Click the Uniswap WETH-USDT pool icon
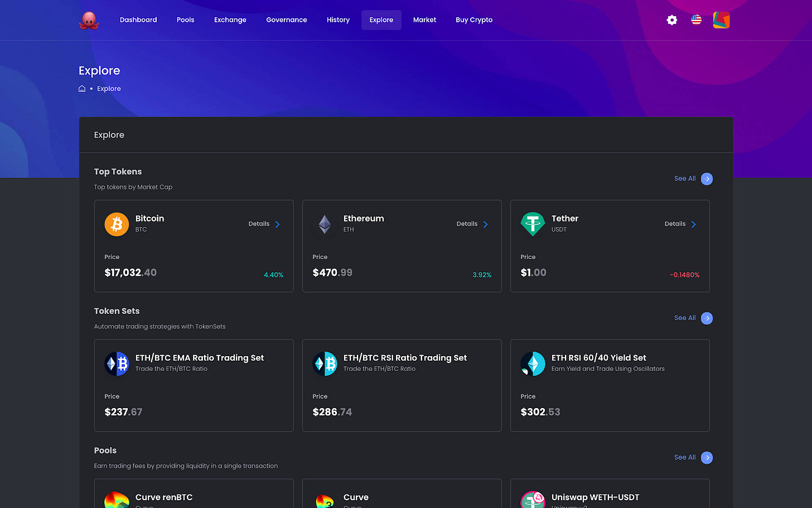 [533, 500]
